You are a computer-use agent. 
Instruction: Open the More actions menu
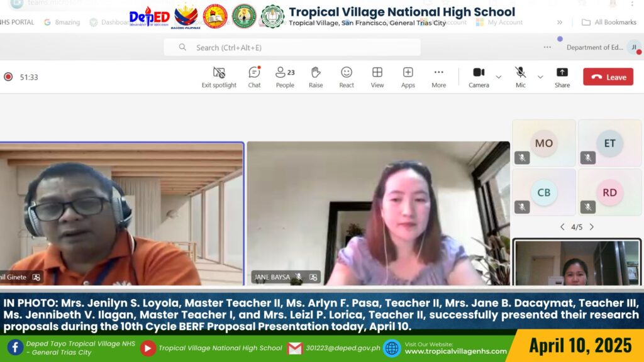(x=438, y=77)
